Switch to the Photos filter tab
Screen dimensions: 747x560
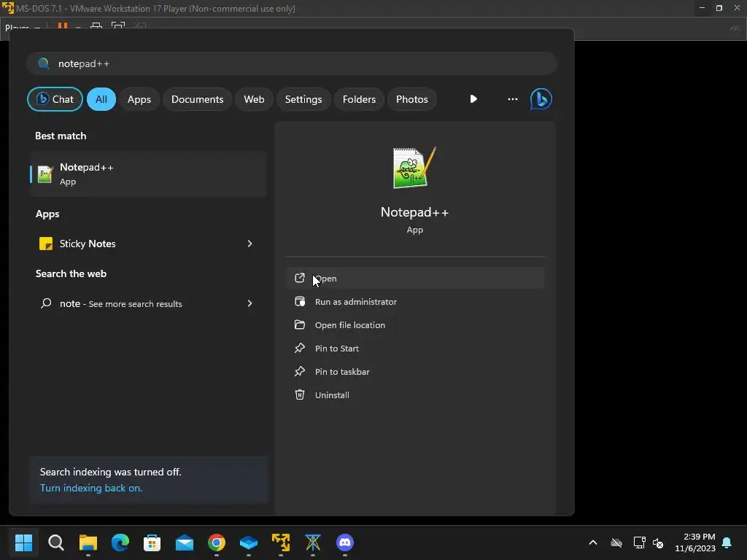pos(412,99)
